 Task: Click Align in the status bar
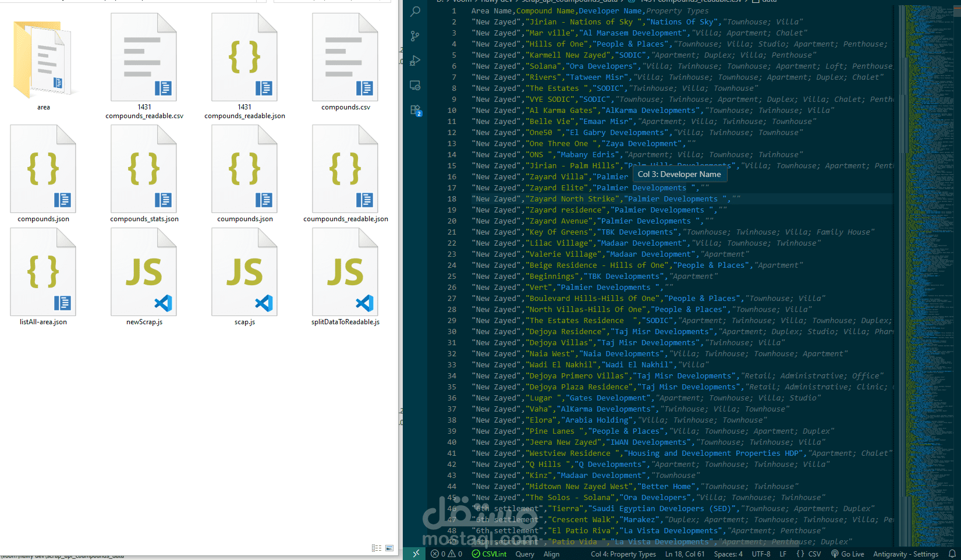click(551, 554)
